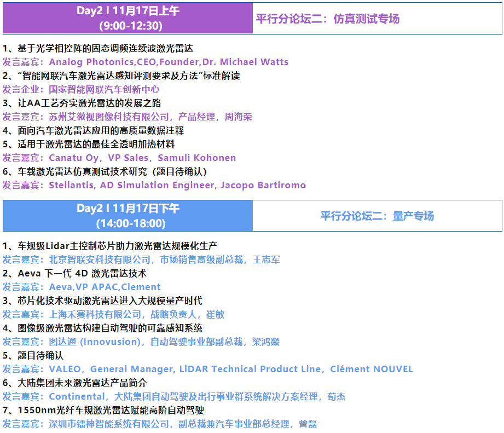This screenshot has height=433, width=504.
Task: Select speaker line Stellantis Jacopo Bartiromo
Action: [x=154, y=185]
